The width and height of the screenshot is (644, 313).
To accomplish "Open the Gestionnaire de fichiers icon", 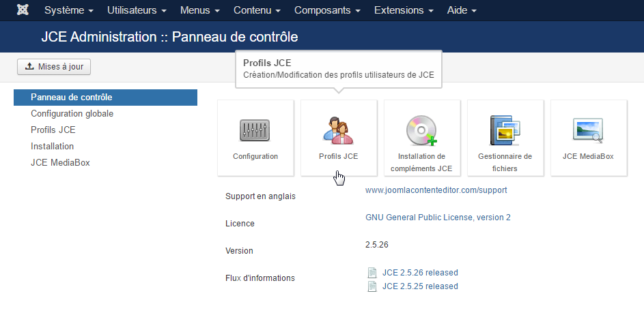I will (505, 130).
